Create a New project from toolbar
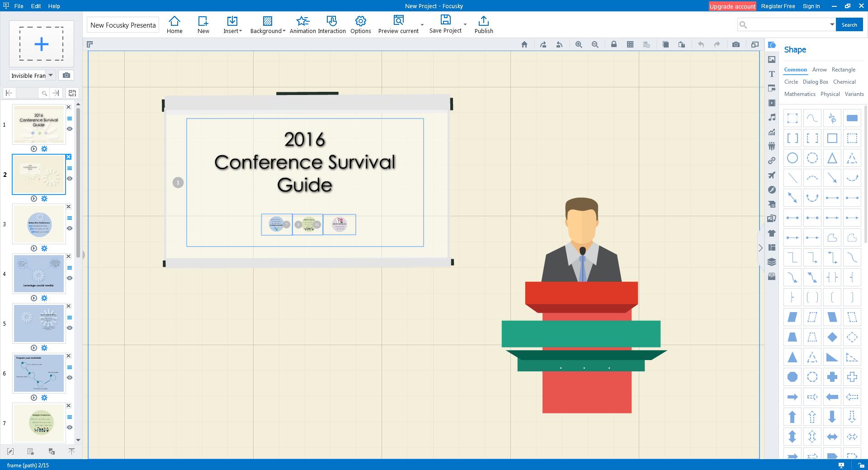The height and width of the screenshot is (470, 868). click(x=203, y=25)
